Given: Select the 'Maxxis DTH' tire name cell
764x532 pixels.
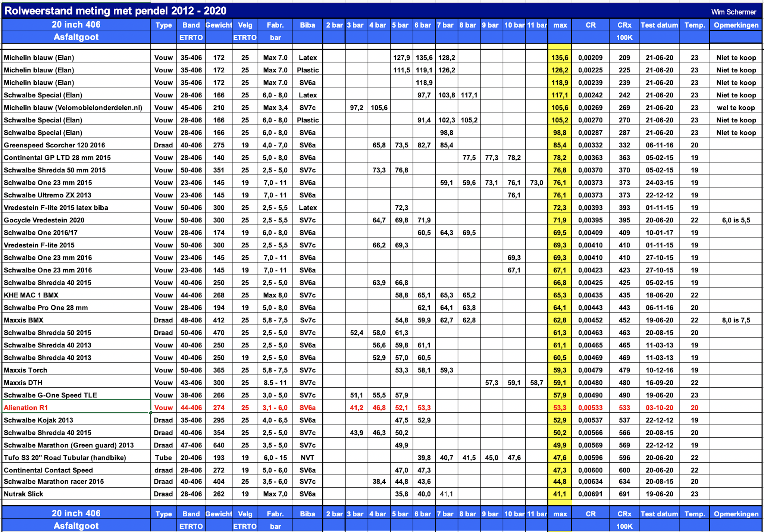Looking at the screenshot, I should (x=23, y=382).
